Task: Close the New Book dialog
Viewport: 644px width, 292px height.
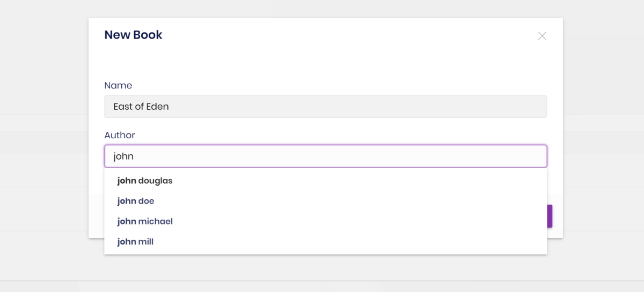Action: click(542, 36)
